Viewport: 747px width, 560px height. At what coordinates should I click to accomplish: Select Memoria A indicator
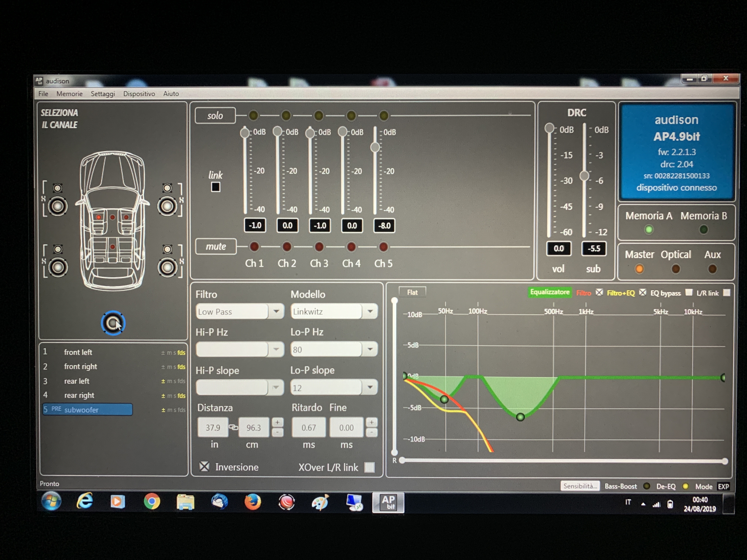pyautogui.click(x=648, y=229)
